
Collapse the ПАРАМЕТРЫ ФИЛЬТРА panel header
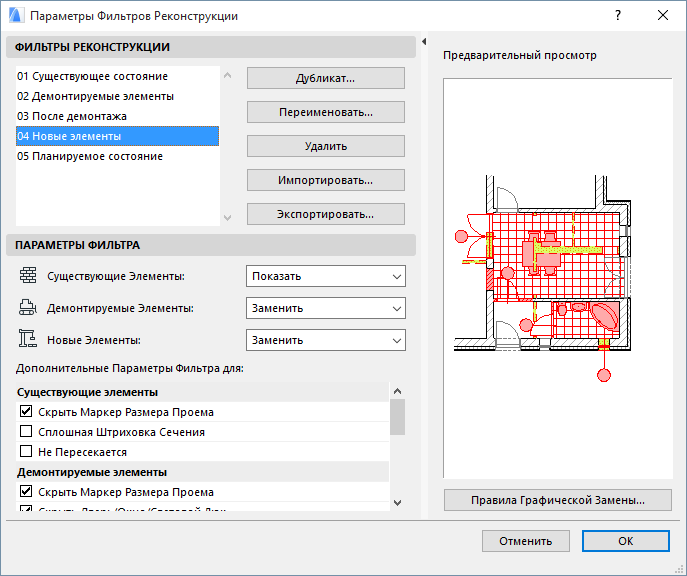211,245
